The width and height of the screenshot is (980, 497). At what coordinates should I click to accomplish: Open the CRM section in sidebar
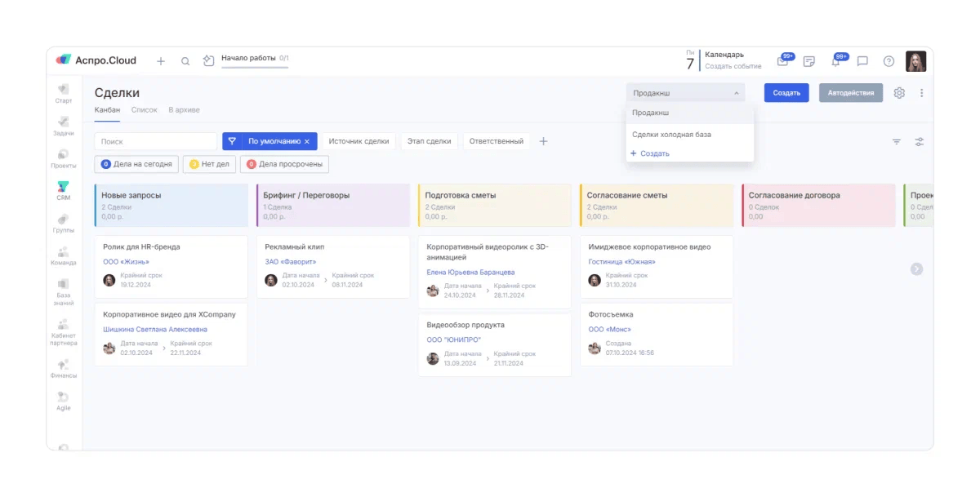(64, 190)
